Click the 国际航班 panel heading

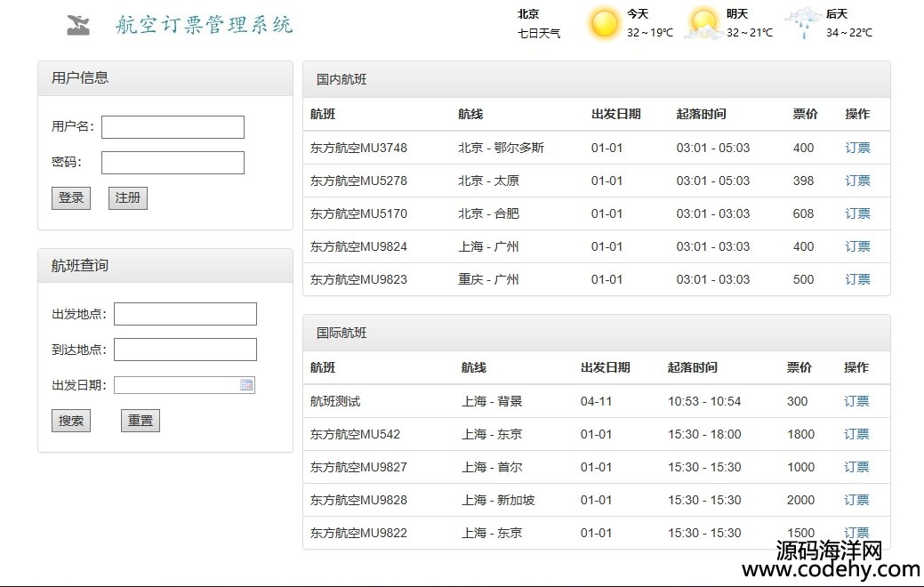pyautogui.click(x=341, y=333)
